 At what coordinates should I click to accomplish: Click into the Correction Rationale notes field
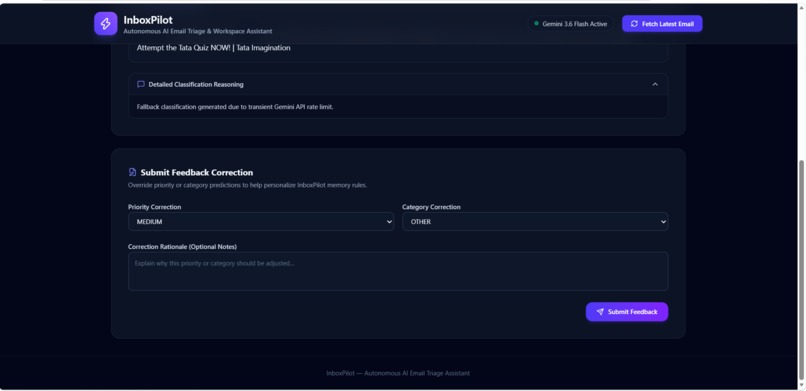click(x=398, y=271)
